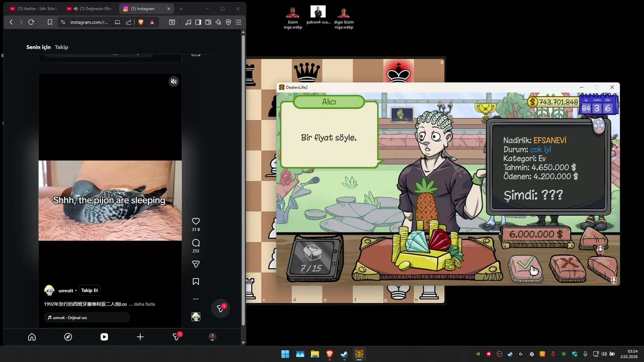Open the reel's three-dots more options
Image resolution: width=644 pixels, height=362 pixels.
tap(196, 299)
